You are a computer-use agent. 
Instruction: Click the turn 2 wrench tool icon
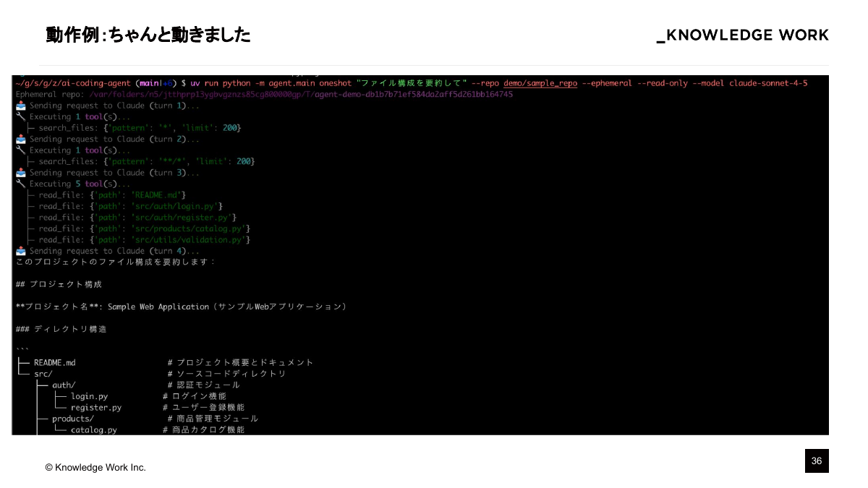click(20, 150)
